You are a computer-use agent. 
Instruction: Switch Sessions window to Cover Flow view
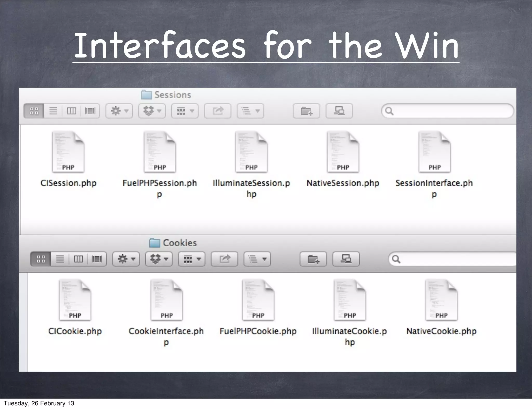[90, 111]
